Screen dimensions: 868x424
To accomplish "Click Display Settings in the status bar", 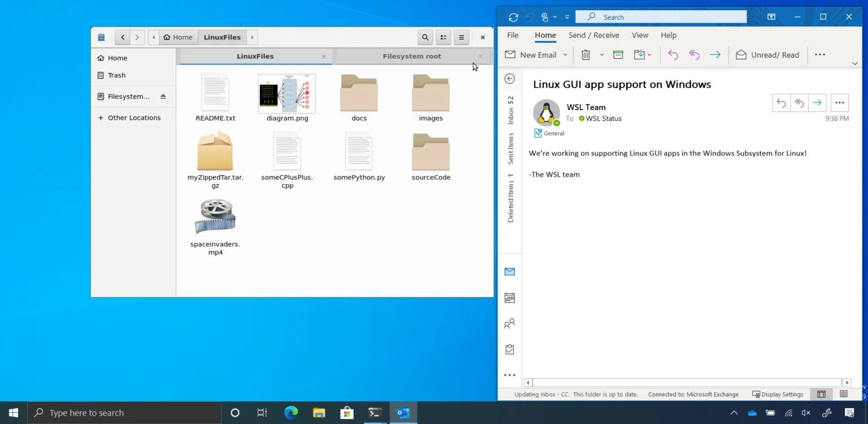I will (778, 394).
